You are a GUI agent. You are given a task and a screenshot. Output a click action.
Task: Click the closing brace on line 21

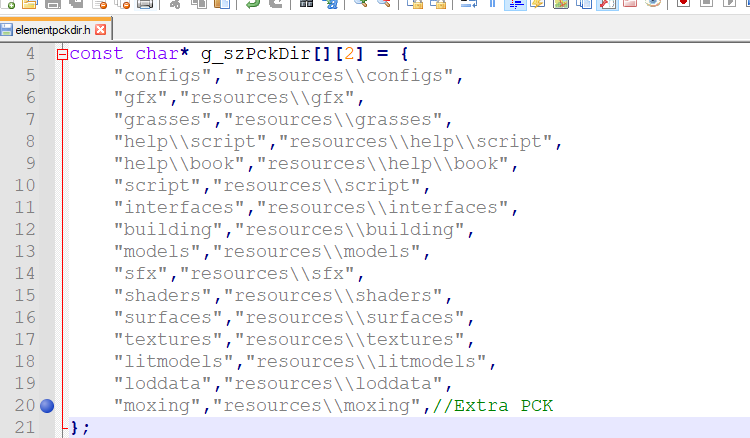click(75, 427)
